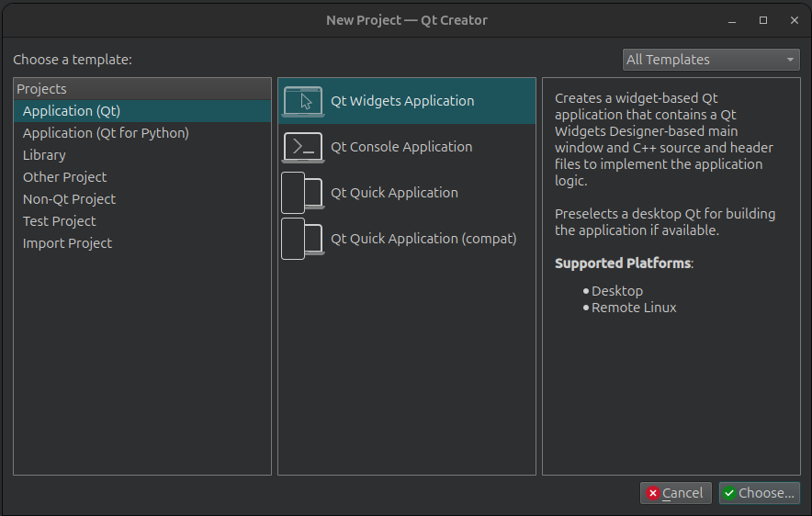Click the 'Choose a template:' label
The image size is (812, 516).
click(x=73, y=60)
